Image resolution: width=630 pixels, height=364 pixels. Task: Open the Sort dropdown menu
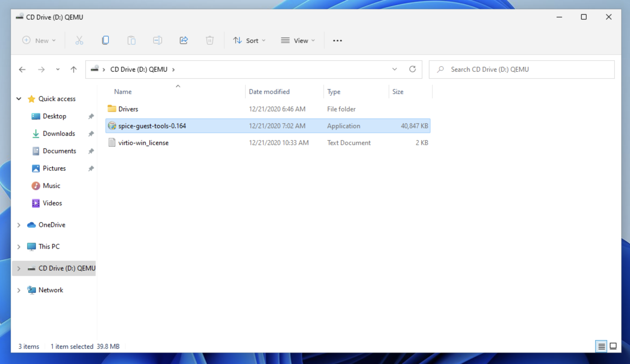pyautogui.click(x=249, y=40)
